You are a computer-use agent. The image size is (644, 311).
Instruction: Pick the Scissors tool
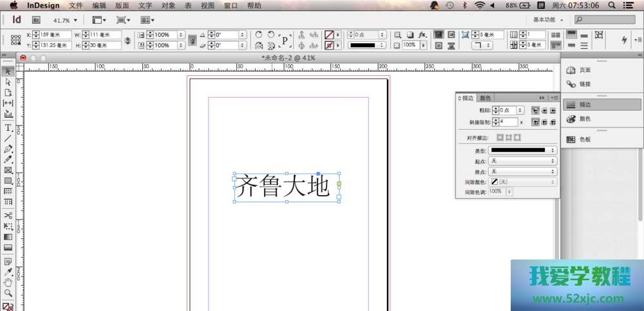pyautogui.click(x=8, y=215)
